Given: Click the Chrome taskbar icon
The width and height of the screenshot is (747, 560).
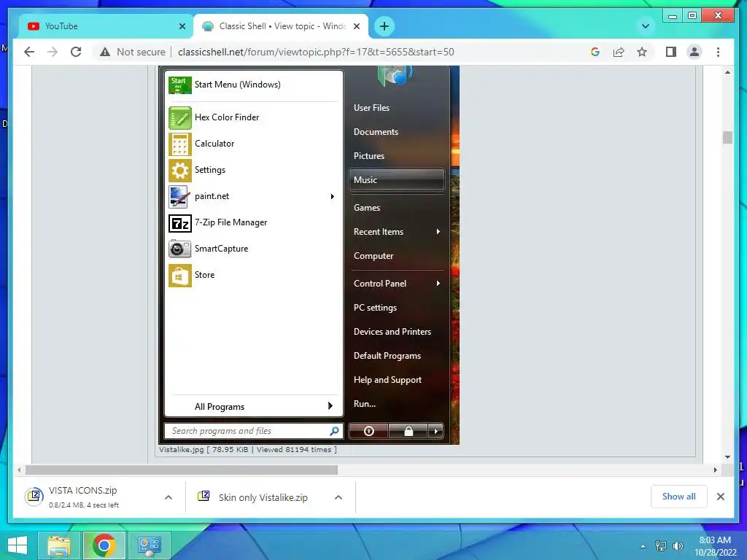Looking at the screenshot, I should tap(104, 545).
